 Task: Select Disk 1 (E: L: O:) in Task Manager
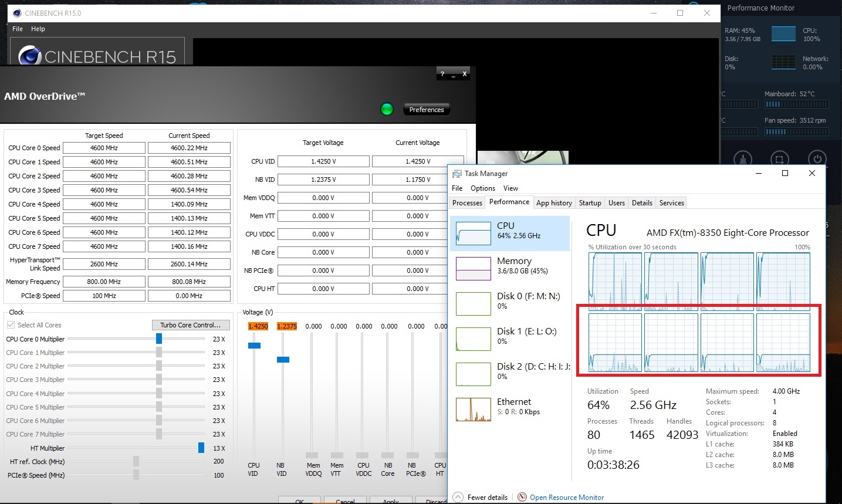(x=510, y=339)
